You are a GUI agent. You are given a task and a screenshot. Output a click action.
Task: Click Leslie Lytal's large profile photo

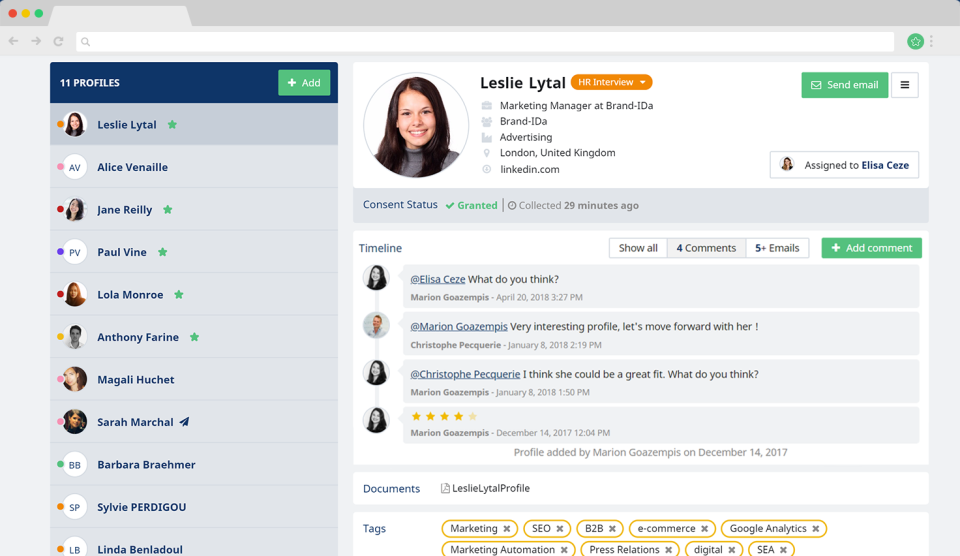(416, 126)
